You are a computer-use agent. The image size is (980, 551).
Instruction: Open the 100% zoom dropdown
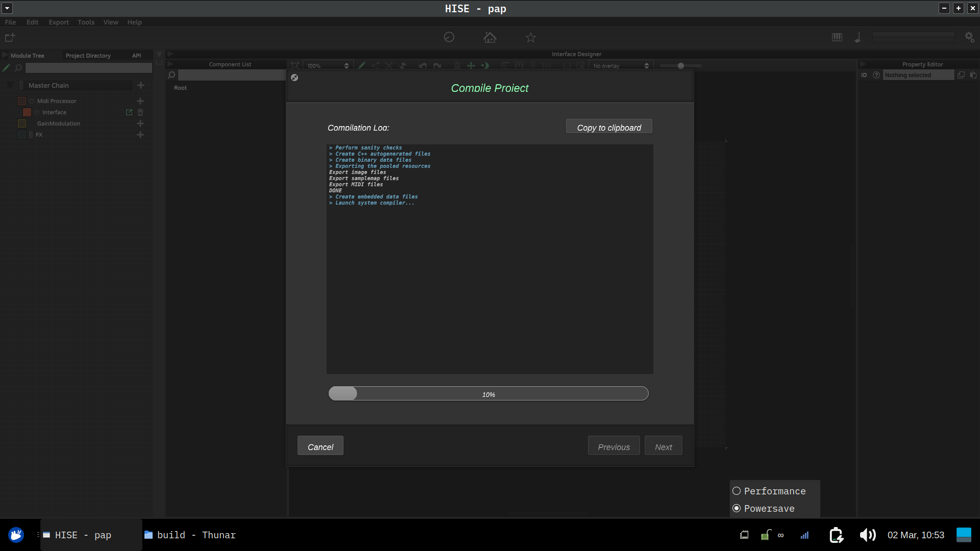(328, 66)
